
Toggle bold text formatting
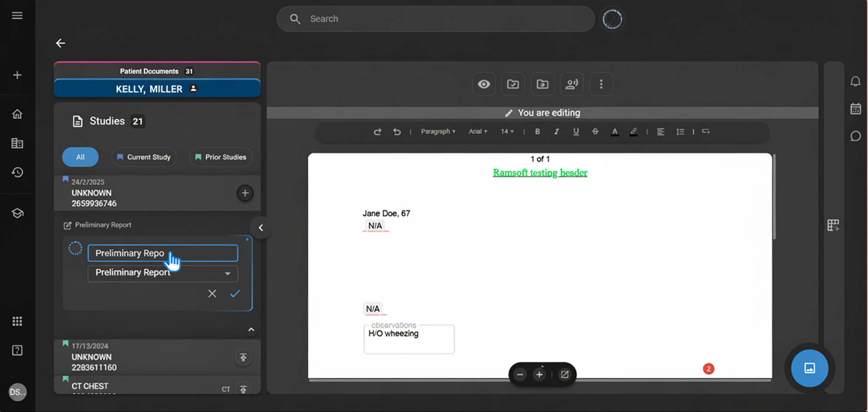pos(537,132)
